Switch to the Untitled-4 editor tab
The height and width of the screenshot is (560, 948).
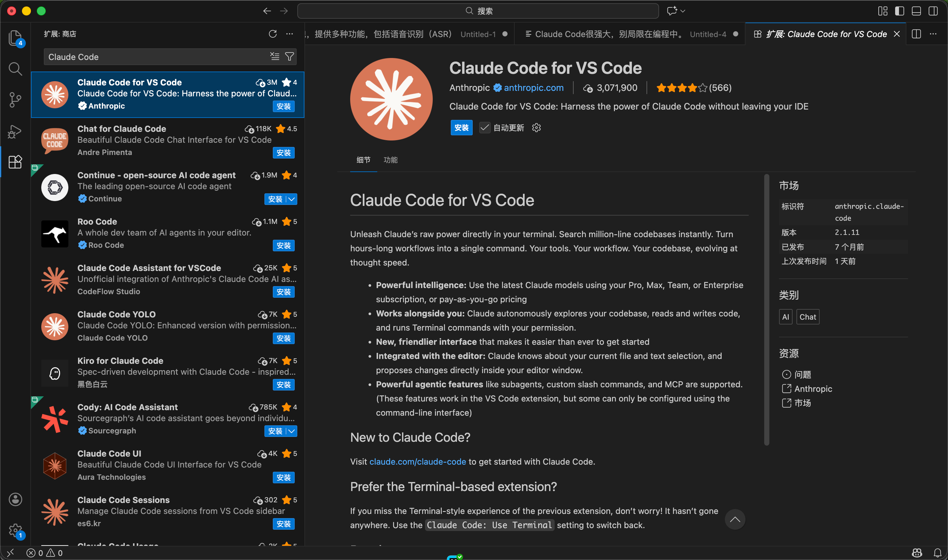[x=627, y=34]
